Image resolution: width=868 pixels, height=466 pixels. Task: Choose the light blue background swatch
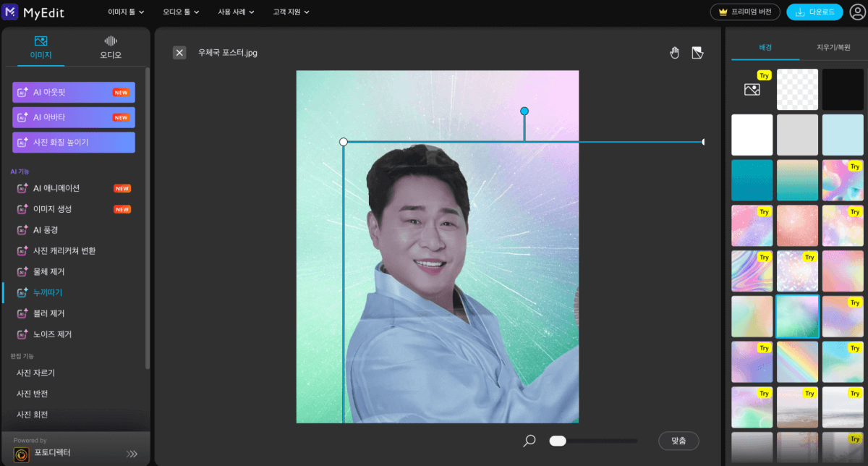843,135
